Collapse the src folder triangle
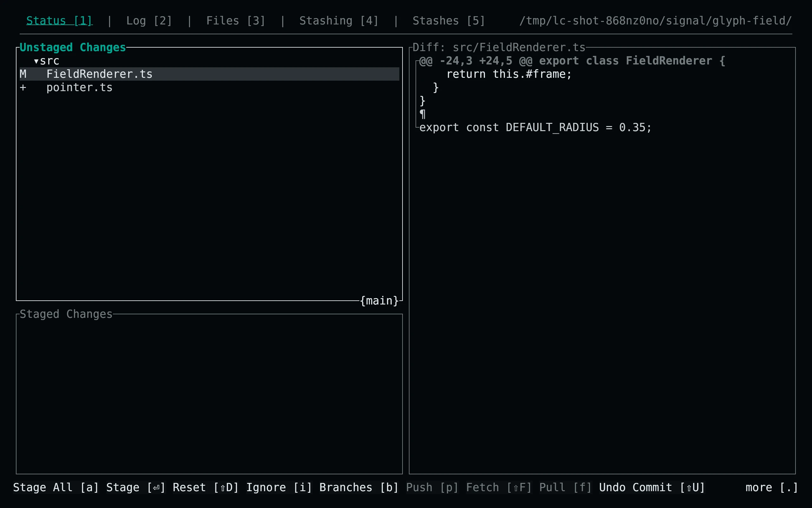This screenshot has height=508, width=812. click(x=36, y=61)
